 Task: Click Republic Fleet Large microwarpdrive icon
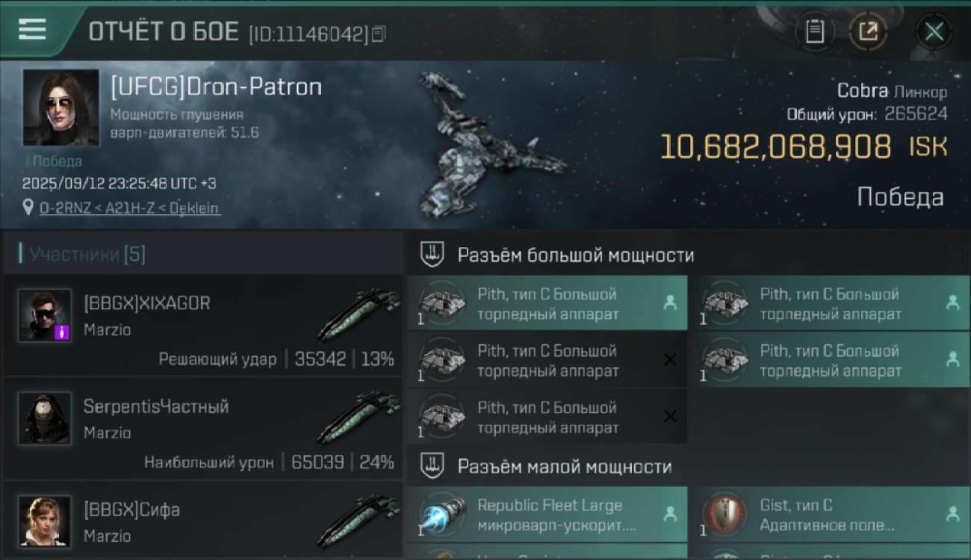pyautogui.click(x=442, y=514)
